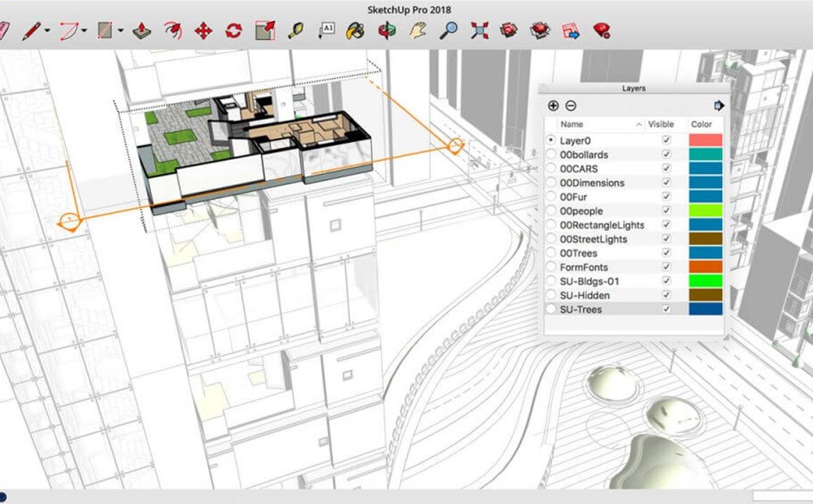Image resolution: width=813 pixels, height=504 pixels.
Task: Uncheck visibility for 00Trees layer
Action: (667, 254)
